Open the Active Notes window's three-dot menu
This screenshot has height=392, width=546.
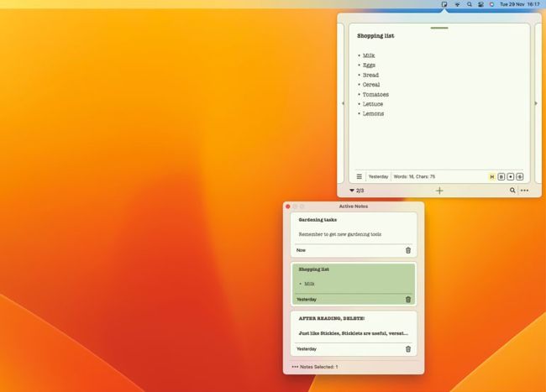[x=295, y=367]
